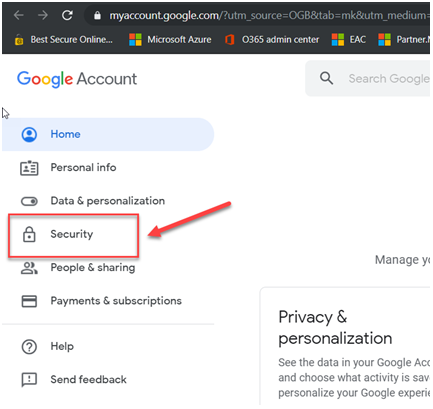Open the Help page
Viewport: 433px width, 409px height.
[x=108, y=346]
